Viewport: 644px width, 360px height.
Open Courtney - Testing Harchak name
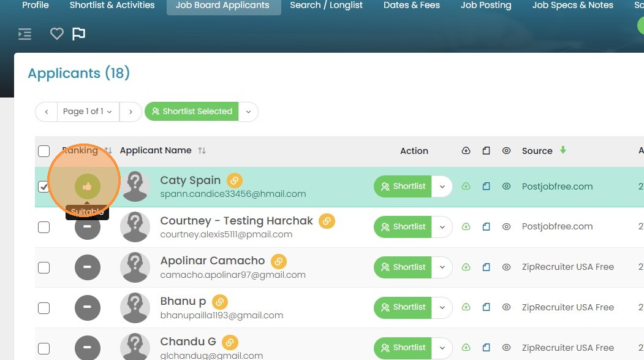pos(237,221)
